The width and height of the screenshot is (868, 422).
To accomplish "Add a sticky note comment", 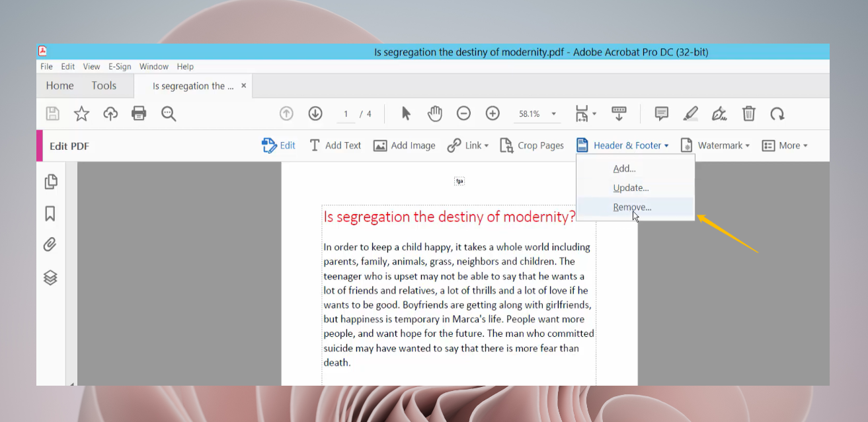I will tap(660, 113).
